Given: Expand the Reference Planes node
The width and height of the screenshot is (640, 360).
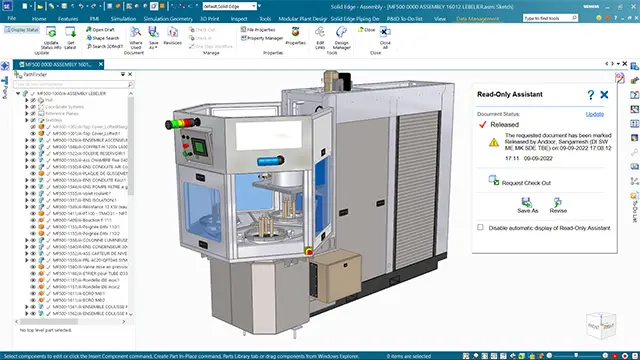Looking at the screenshot, I should (27, 113).
